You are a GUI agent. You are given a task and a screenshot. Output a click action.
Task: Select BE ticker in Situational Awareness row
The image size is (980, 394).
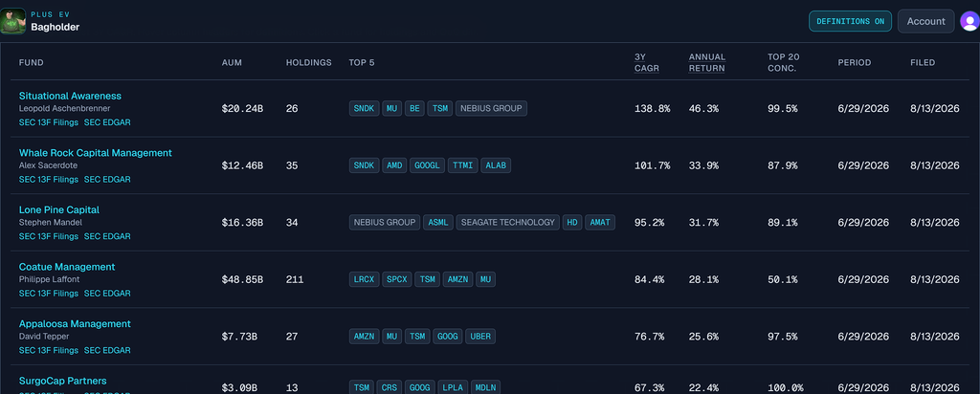(414, 109)
